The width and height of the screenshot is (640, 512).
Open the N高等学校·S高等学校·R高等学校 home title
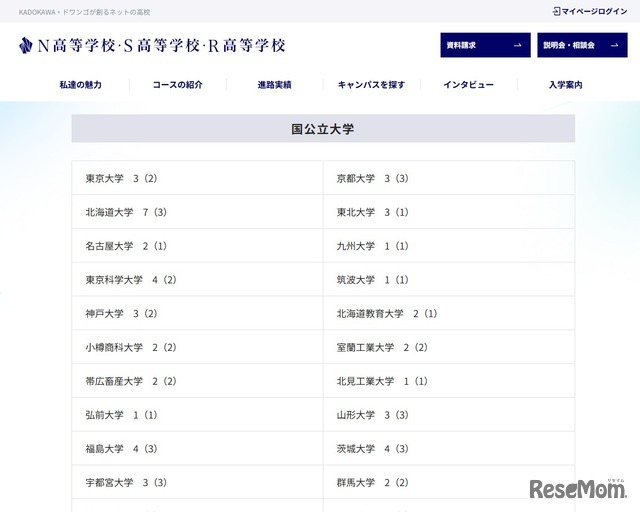coord(161,45)
